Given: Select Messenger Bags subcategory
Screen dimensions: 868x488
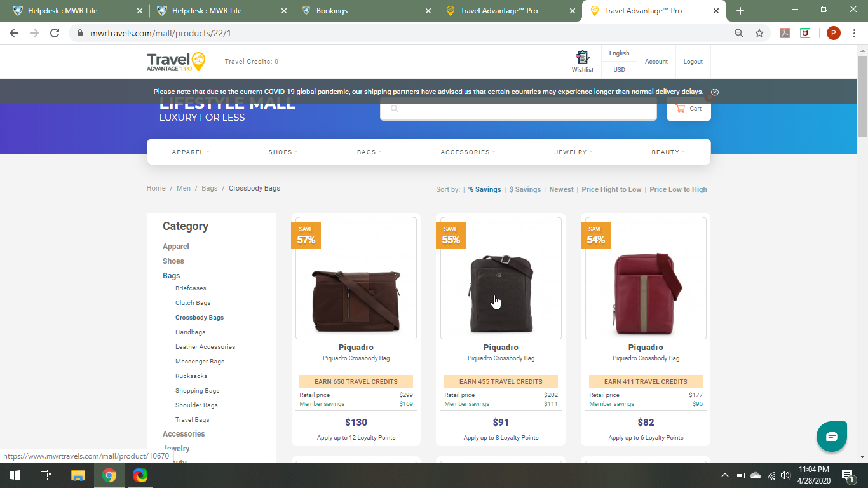Looking at the screenshot, I should [200, 362].
